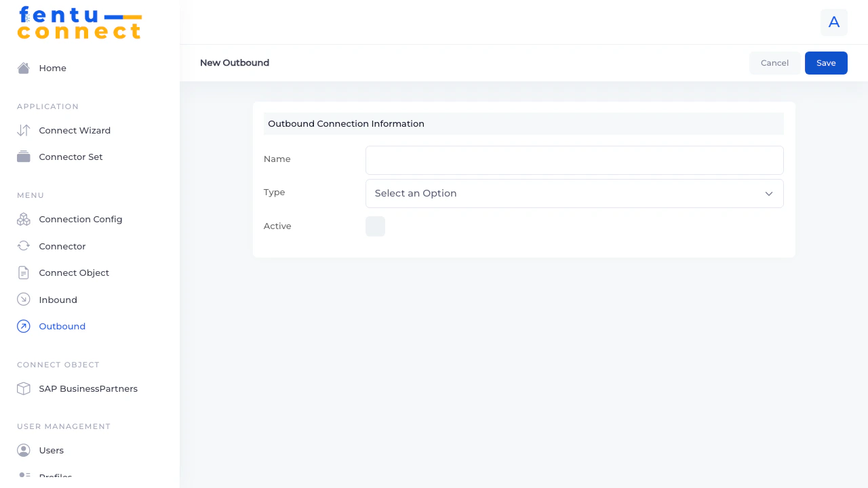868x488 pixels.
Task: Select the Connector menu icon
Action: click(23, 246)
